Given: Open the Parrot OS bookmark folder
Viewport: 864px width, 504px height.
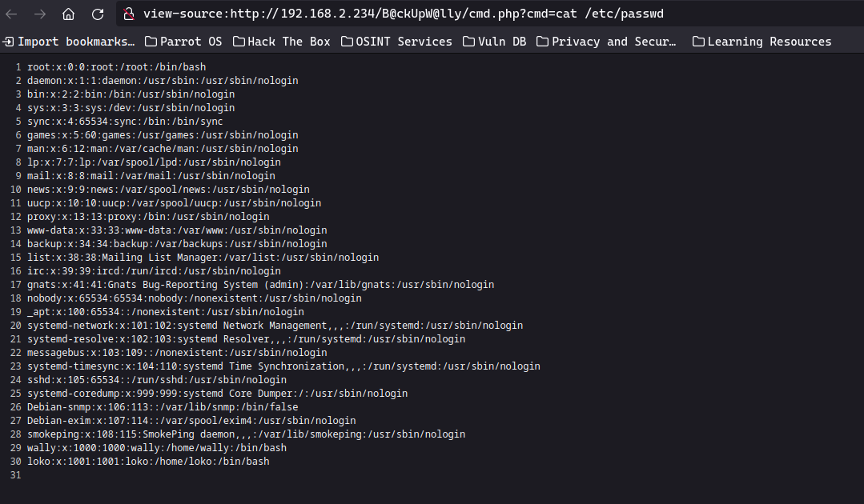Looking at the screenshot, I should (x=183, y=42).
